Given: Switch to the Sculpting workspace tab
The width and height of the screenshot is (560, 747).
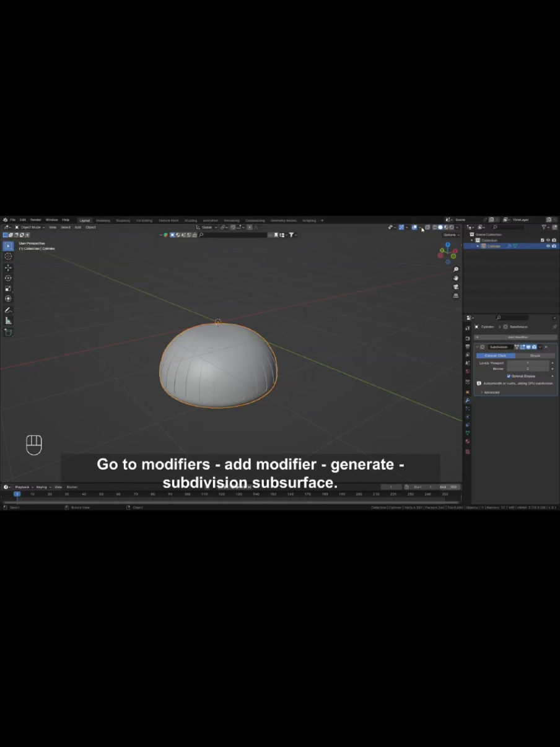Looking at the screenshot, I should [123, 221].
